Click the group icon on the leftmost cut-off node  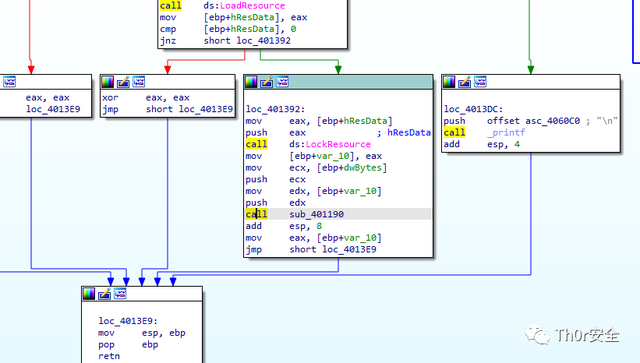point(9,82)
